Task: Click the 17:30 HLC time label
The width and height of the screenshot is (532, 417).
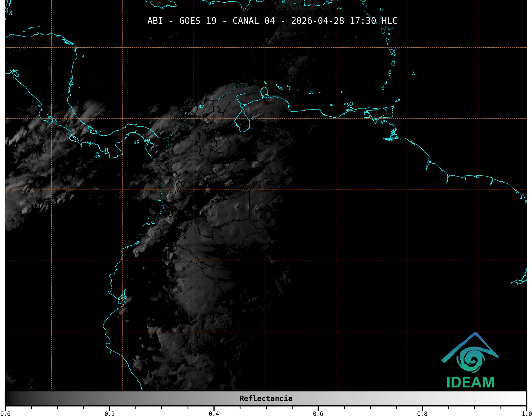Action: pos(373,21)
